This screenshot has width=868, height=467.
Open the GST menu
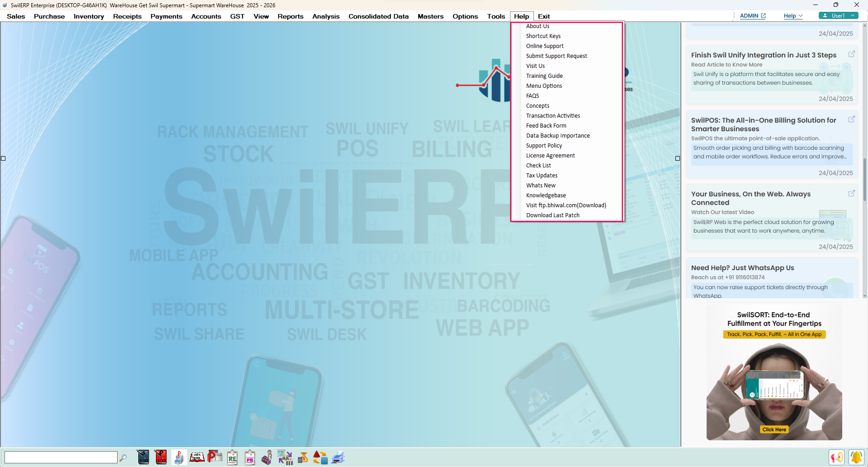click(x=237, y=16)
